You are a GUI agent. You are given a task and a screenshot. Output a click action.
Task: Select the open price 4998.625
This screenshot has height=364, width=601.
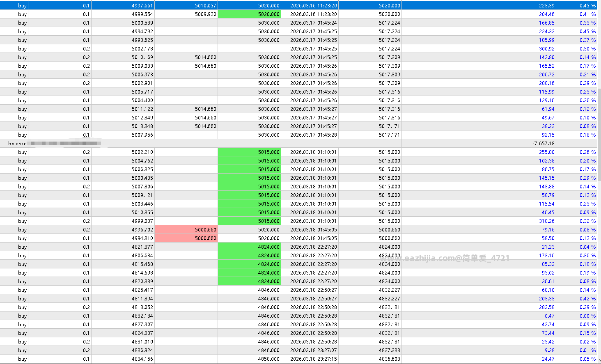[x=142, y=40]
